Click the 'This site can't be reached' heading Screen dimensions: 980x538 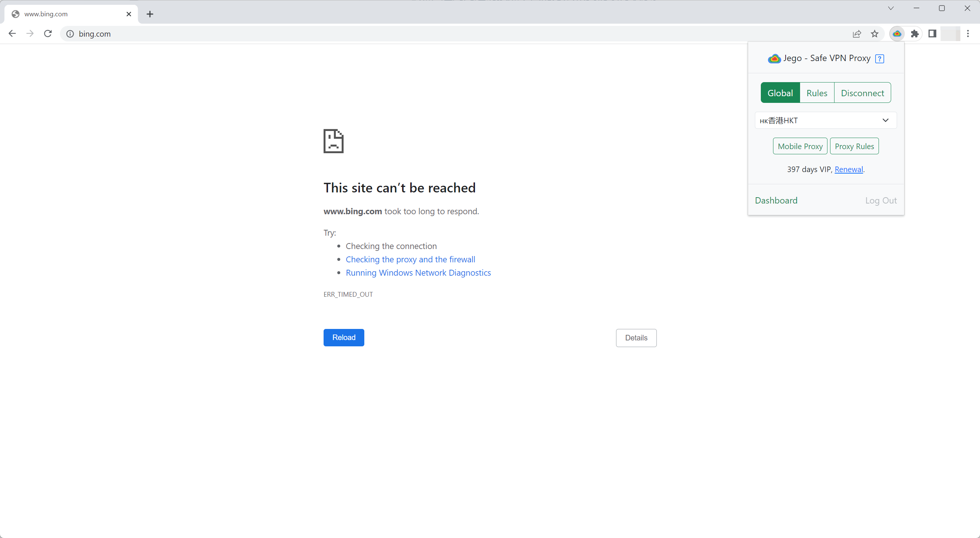(x=399, y=188)
